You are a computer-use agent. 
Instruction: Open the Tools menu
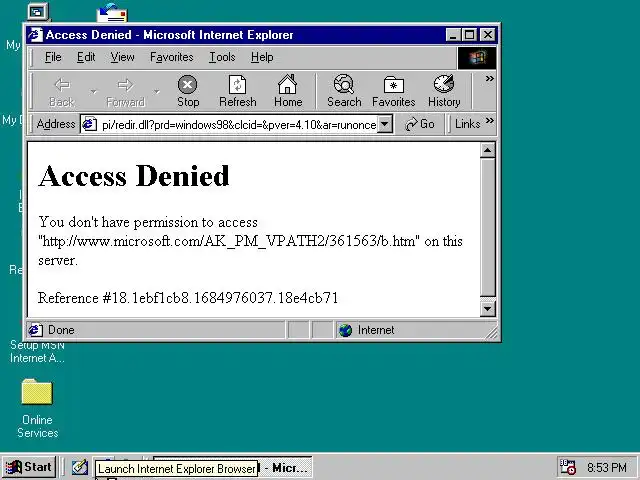coord(222,57)
